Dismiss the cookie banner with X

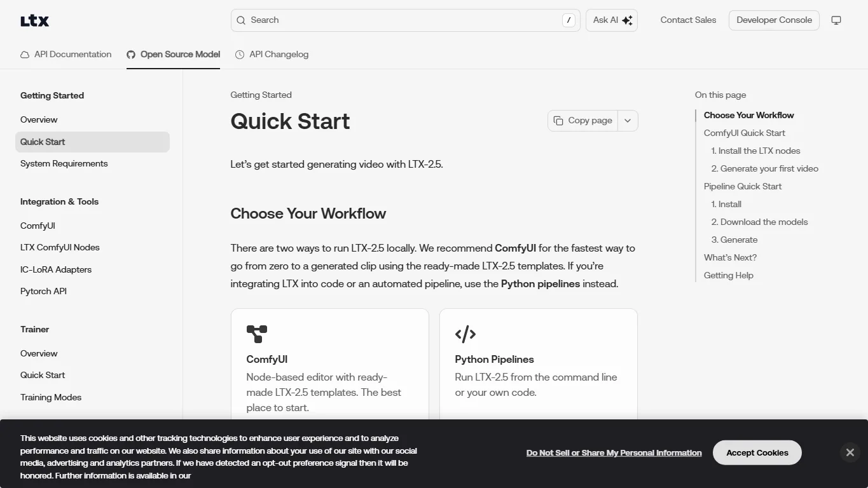click(x=850, y=452)
